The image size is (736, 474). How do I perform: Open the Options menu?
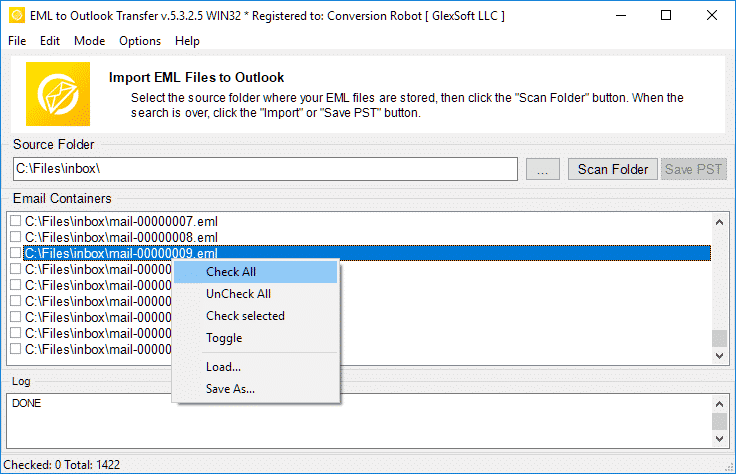(140, 41)
